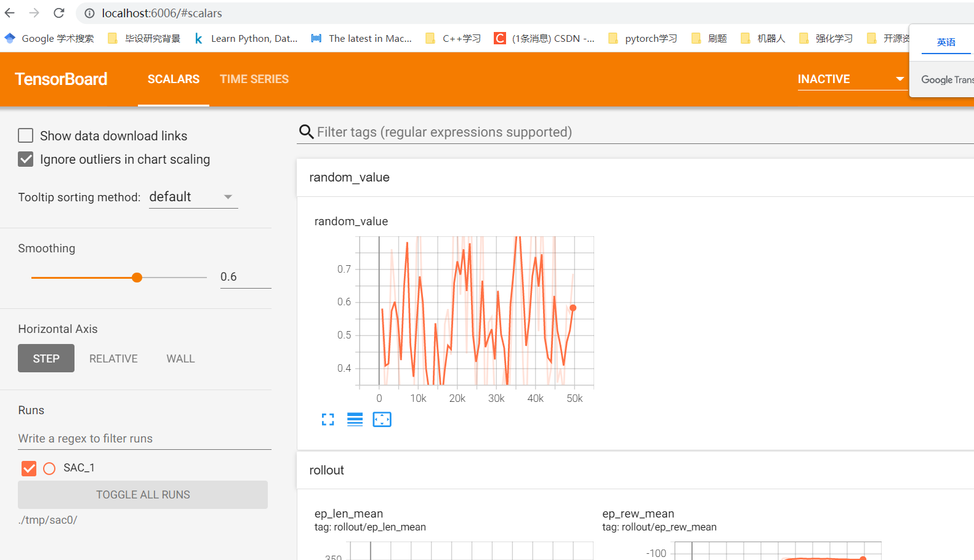974x560 pixels.
Task: Uncheck the SAC_1 run checkbox
Action: [x=29, y=468]
